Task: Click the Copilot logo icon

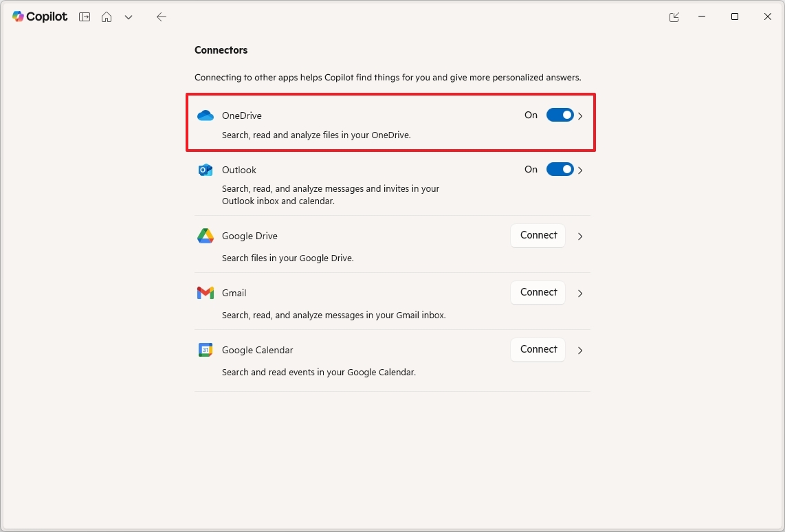Action: (19, 16)
